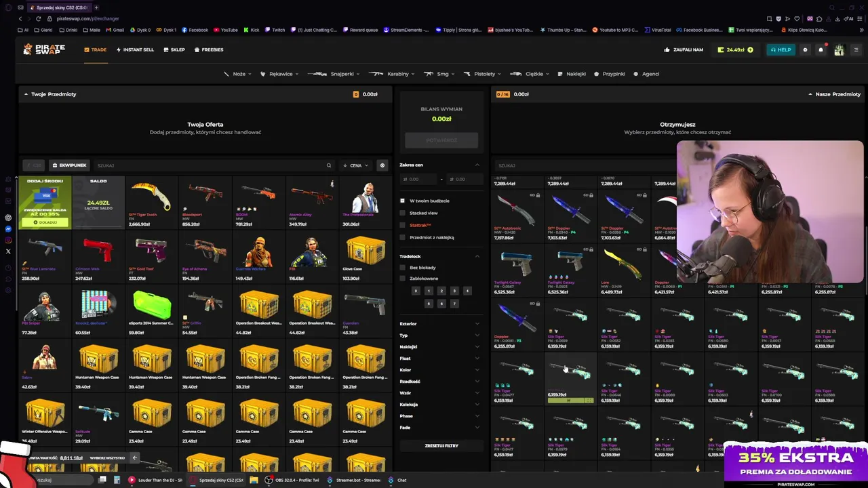The width and height of the screenshot is (868, 488).
Task: Expand the Rzadkość filter
Action: [x=439, y=382]
